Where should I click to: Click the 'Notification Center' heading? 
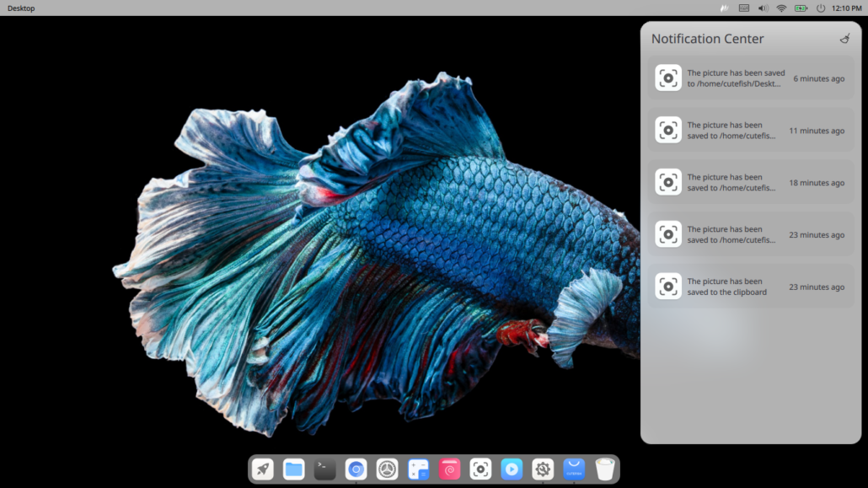click(708, 39)
